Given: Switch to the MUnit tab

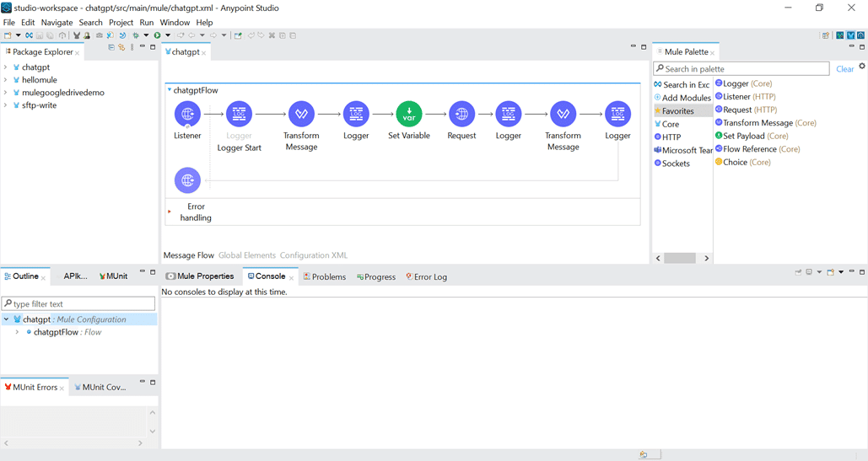Looking at the screenshot, I should point(114,276).
